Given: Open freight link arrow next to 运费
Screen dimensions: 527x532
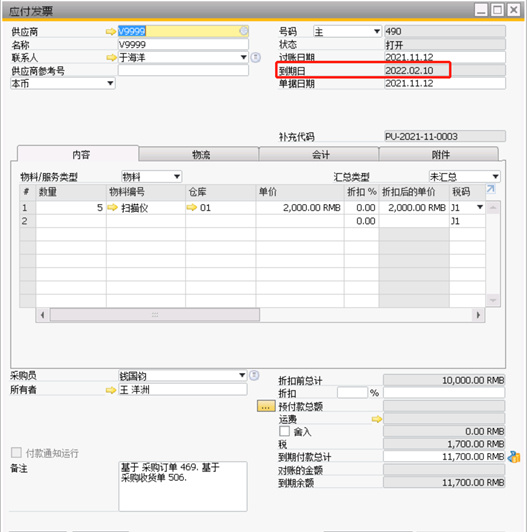Looking at the screenshot, I should pos(377,419).
